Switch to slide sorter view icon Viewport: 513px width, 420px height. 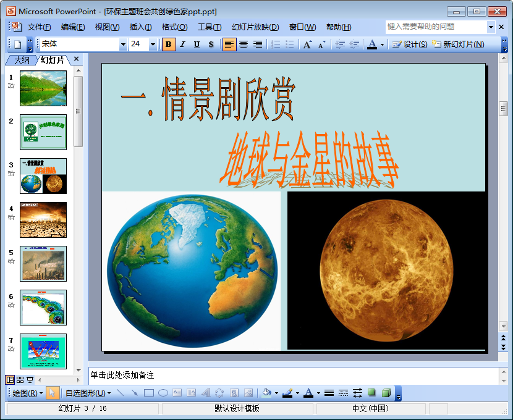(x=20, y=380)
